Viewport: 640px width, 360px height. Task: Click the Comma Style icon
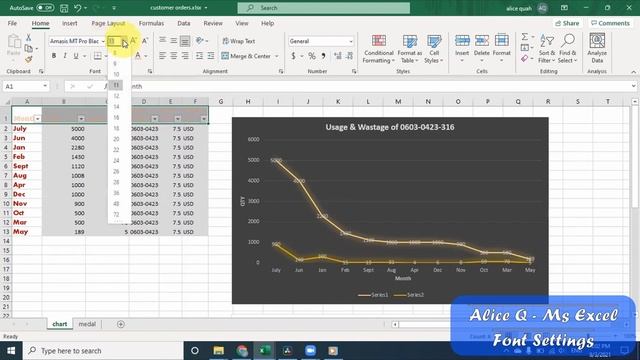[323, 56]
